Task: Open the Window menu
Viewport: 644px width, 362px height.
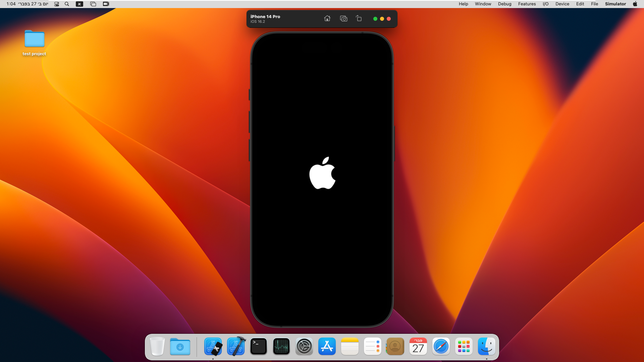Action: [x=483, y=4]
